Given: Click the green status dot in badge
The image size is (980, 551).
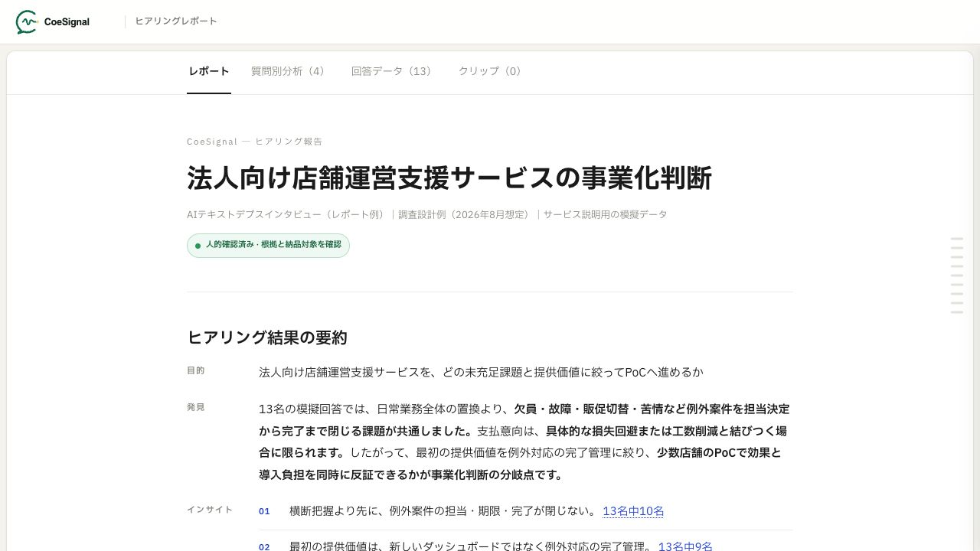Looking at the screenshot, I should (198, 246).
